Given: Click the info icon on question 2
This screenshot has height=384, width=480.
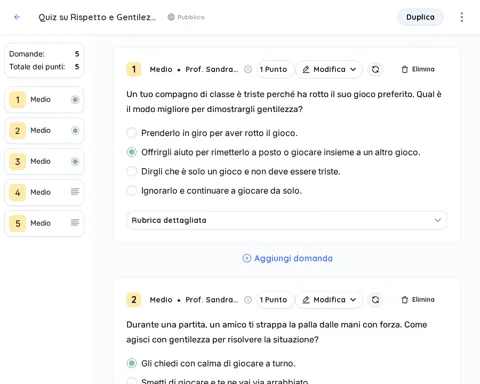Looking at the screenshot, I should [x=248, y=300].
